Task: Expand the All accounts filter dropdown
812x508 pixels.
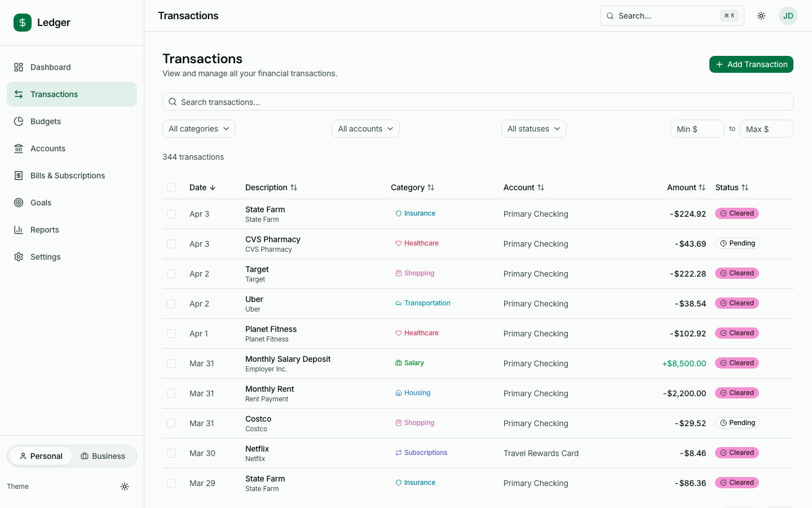Action: tap(365, 128)
